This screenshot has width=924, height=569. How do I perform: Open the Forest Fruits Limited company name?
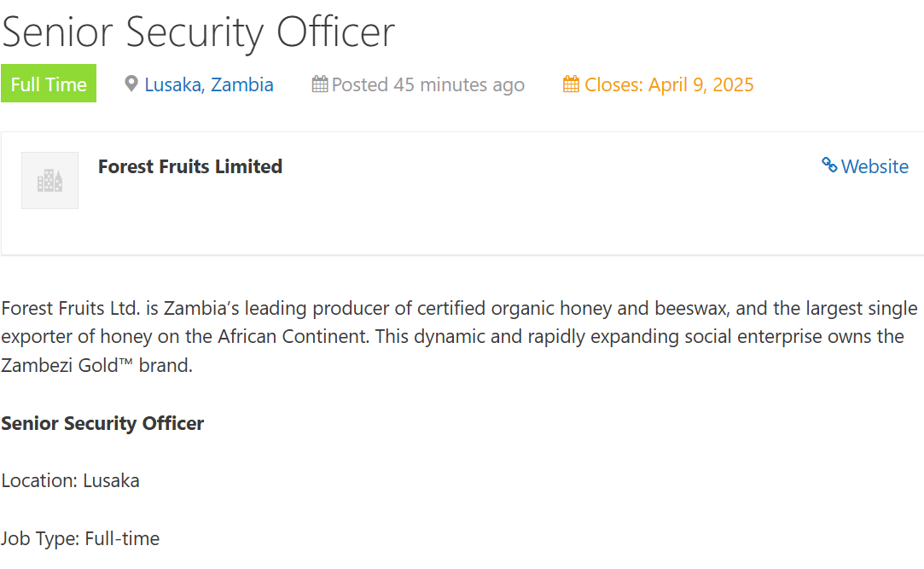tap(190, 166)
